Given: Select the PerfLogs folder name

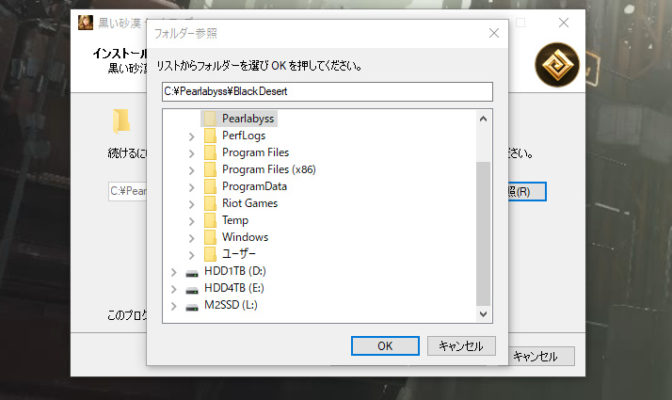Looking at the screenshot, I should [x=243, y=135].
